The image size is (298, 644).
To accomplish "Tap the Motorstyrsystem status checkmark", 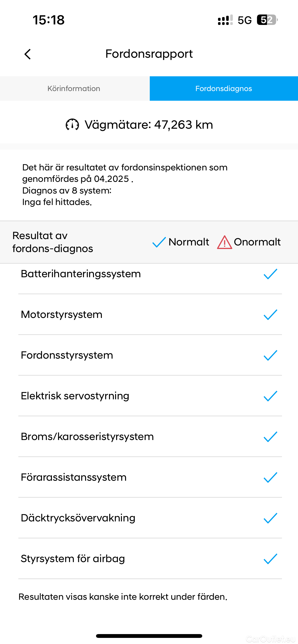I will 270,315.
